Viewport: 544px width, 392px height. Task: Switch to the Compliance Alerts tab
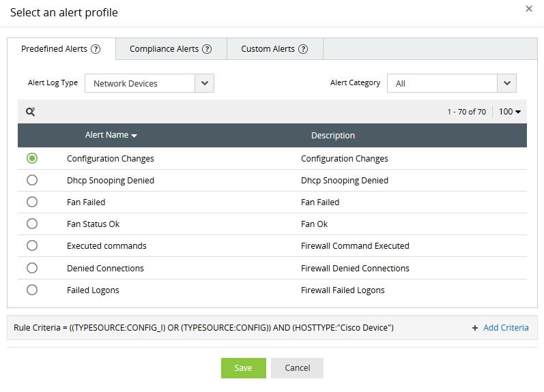(x=164, y=49)
